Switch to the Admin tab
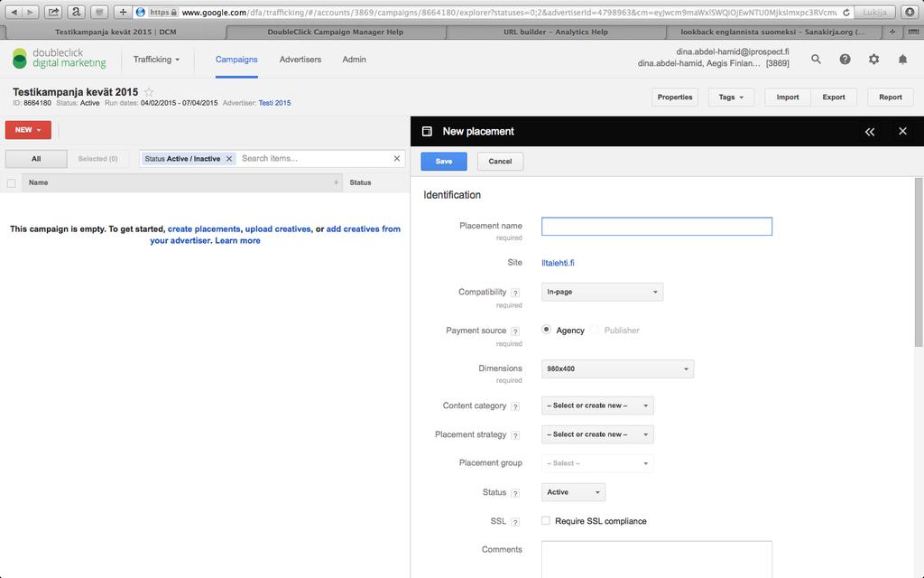 (x=354, y=59)
